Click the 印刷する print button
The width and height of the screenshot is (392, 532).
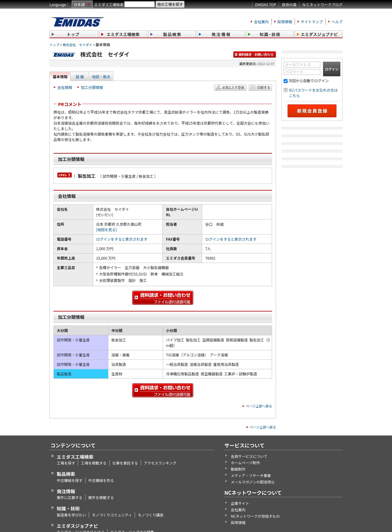260,88
